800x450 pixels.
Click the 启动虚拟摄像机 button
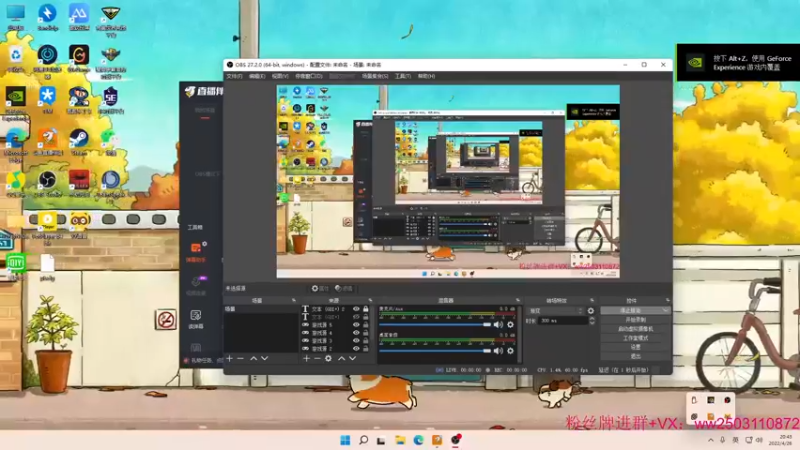[x=635, y=329]
